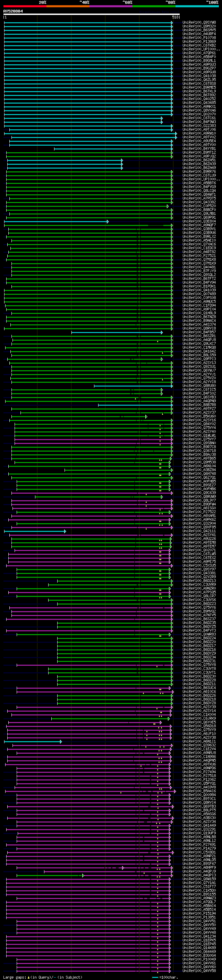Select label UniRef100_Q6SYB3
Screen dimensions: 222x980
point(199,398)
